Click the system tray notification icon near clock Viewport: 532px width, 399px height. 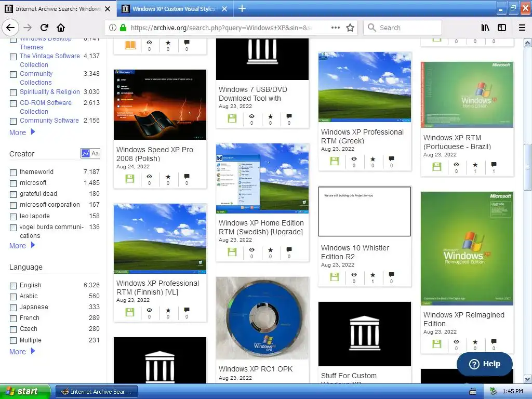[494, 391]
